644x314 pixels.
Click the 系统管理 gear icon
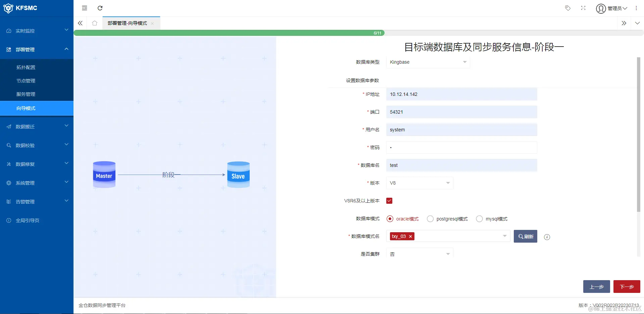coord(9,183)
